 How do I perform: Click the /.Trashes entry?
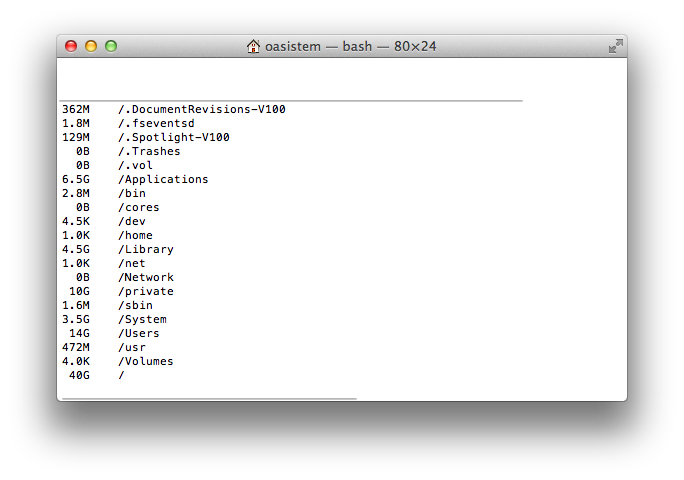(x=149, y=151)
